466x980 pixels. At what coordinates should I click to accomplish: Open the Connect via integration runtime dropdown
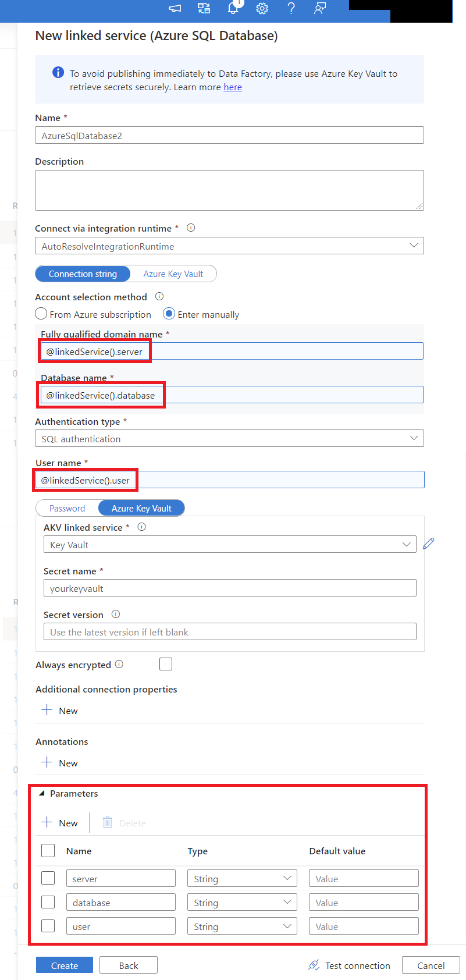coord(229,246)
